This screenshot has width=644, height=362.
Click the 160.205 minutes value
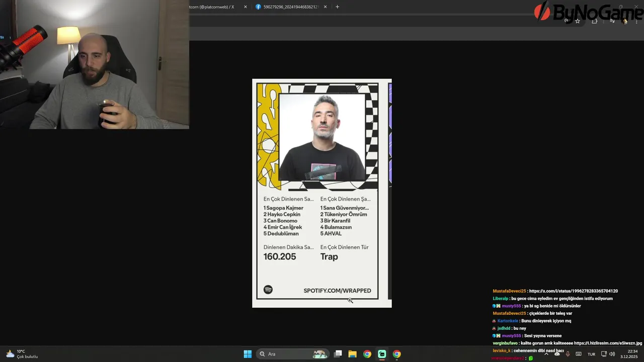(280, 256)
